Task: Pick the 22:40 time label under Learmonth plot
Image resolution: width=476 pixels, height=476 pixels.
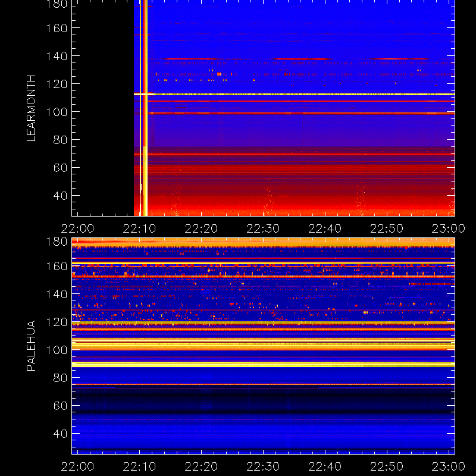Action: [x=325, y=228]
